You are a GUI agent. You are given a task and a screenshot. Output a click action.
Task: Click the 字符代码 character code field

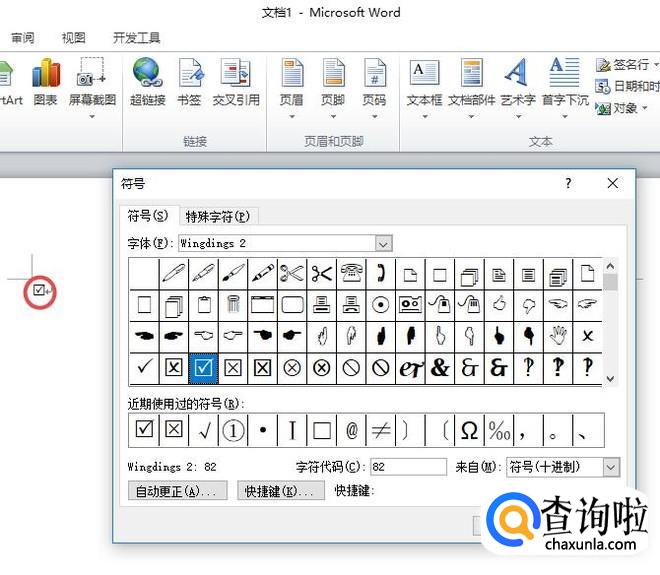(408, 467)
